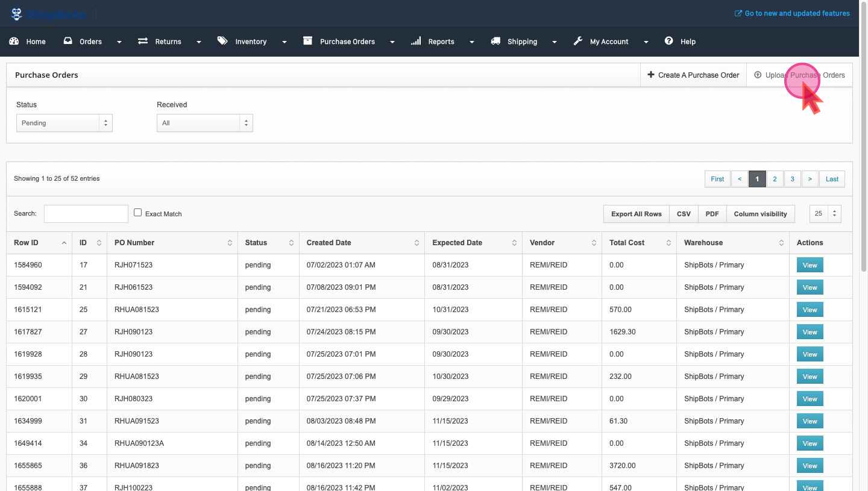
Task: Click the Help question mark icon
Action: pyautogui.click(x=668, y=41)
